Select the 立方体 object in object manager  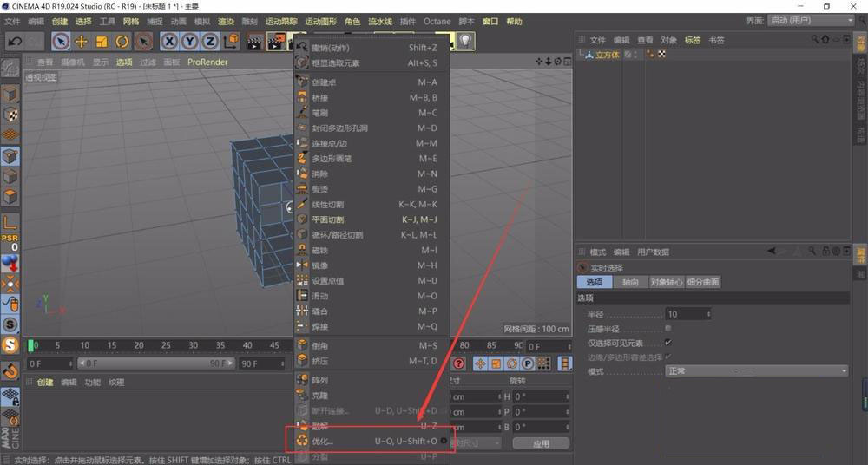point(608,55)
